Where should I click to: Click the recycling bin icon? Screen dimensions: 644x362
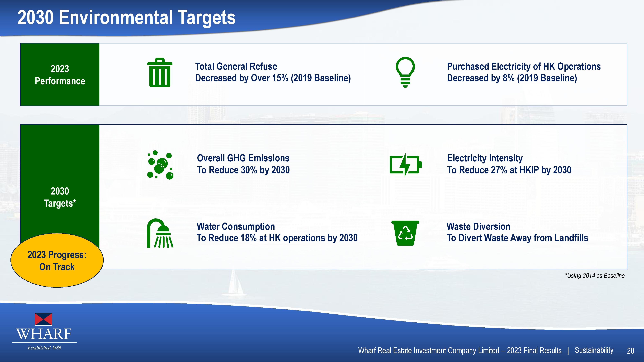tap(405, 233)
